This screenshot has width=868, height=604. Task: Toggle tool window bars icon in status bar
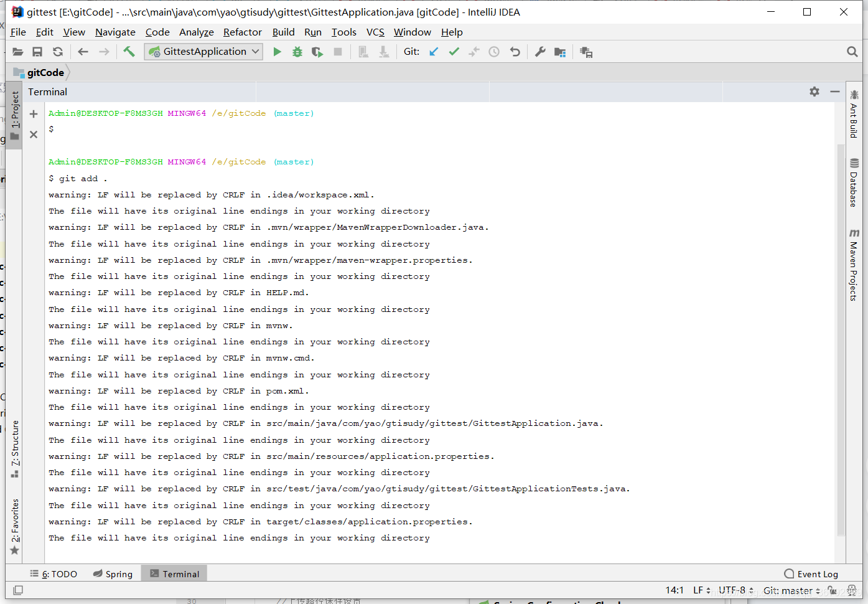[18, 590]
